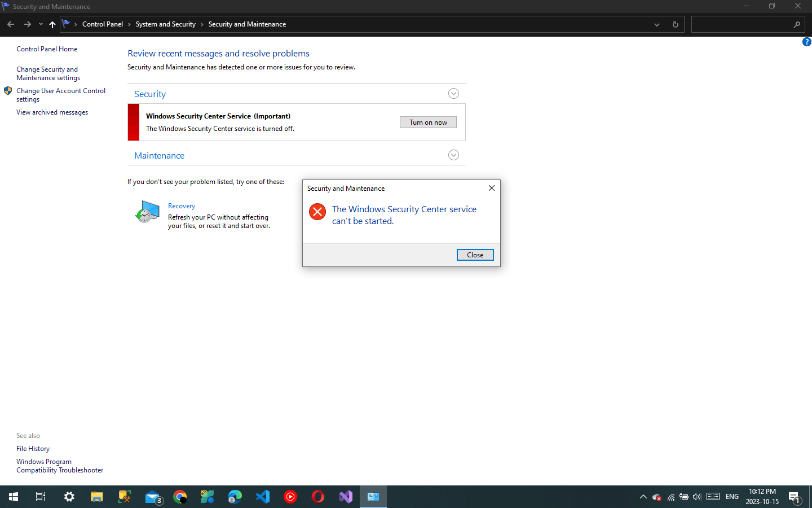This screenshot has width=812, height=508.
Task: Launch Microsoft Edge from the taskbar
Action: [235, 497]
